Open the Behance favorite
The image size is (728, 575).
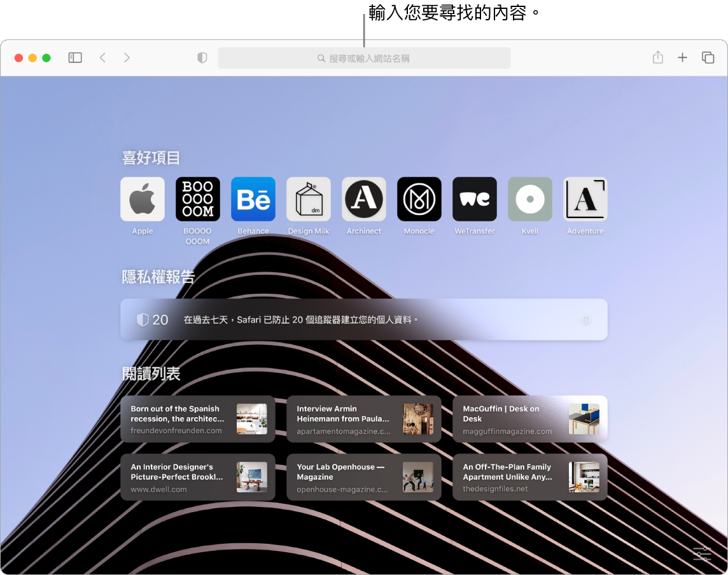coord(253,199)
